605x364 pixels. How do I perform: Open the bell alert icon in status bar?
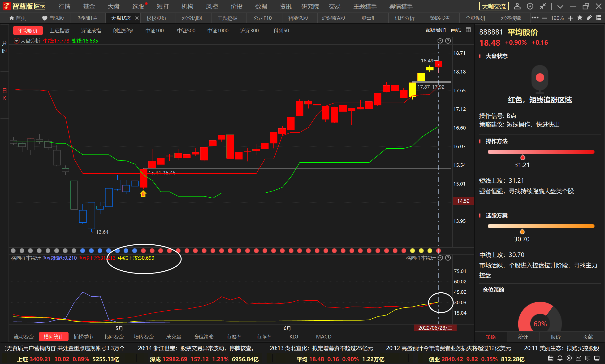pyautogui.click(x=560, y=358)
